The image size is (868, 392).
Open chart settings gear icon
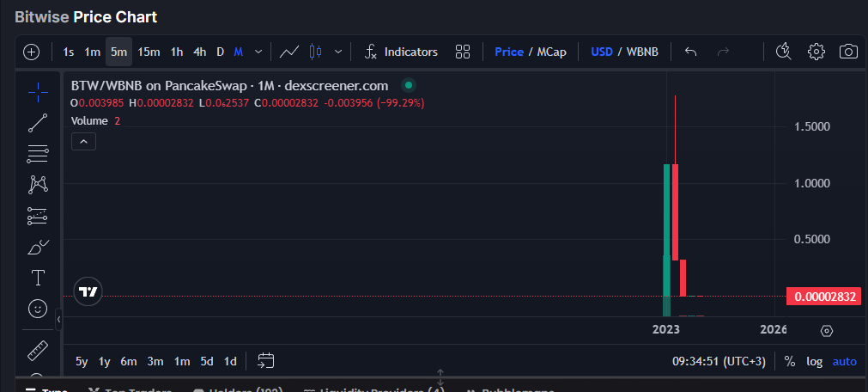[x=816, y=52]
